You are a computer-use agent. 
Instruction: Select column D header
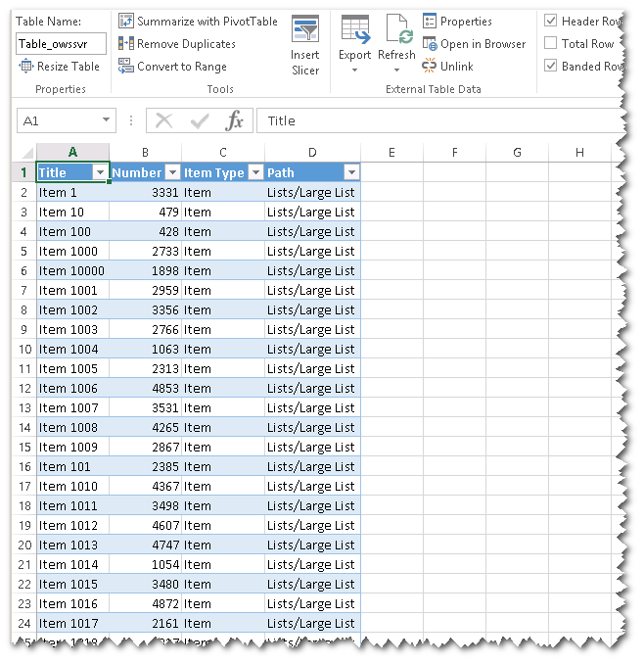pyautogui.click(x=312, y=153)
